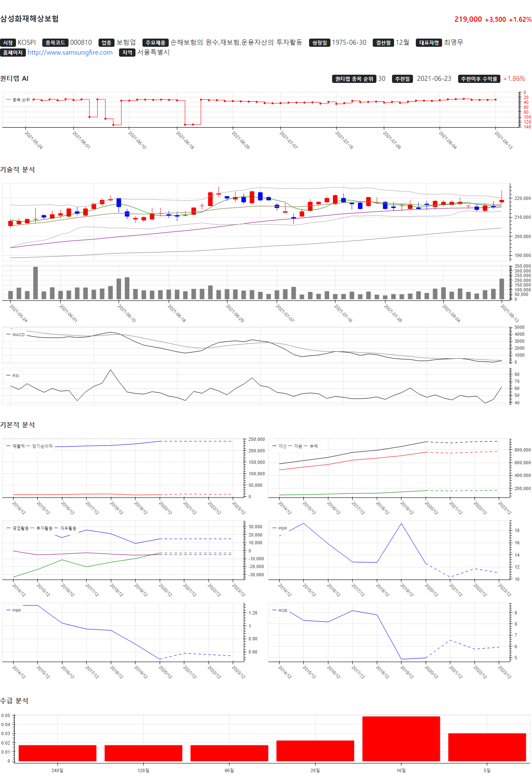
Task: Click the 60일 supply analysis bar
Action: point(229,753)
